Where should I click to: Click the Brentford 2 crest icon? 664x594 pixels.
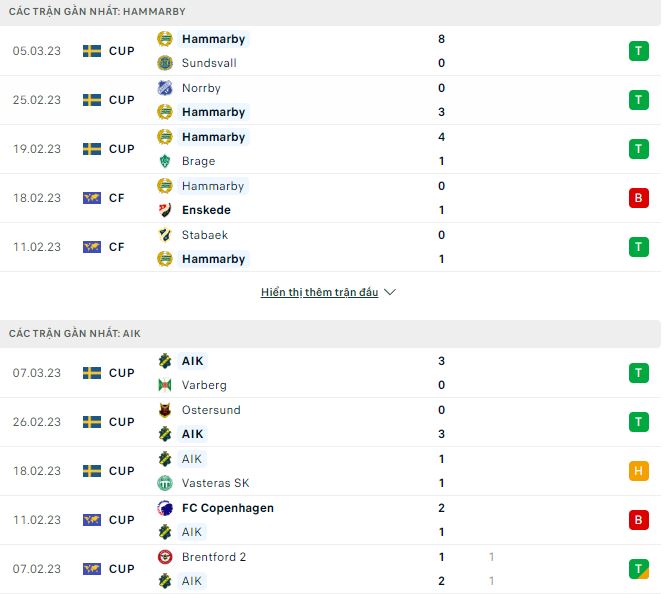165,557
